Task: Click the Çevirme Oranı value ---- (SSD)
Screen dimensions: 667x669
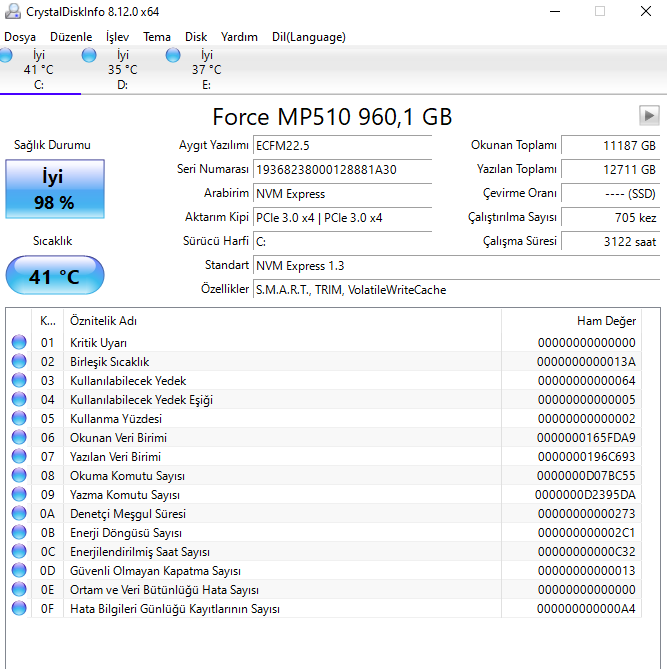Action: pyautogui.click(x=611, y=194)
